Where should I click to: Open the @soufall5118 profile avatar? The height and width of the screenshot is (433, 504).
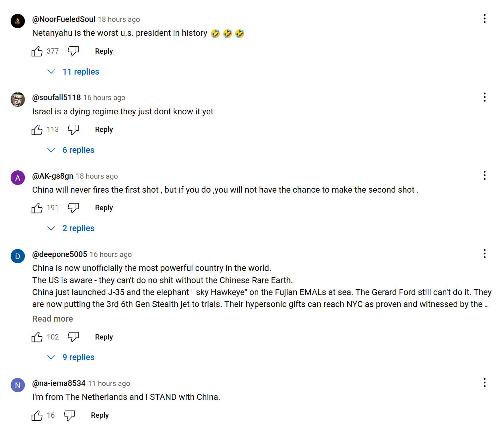point(18,99)
